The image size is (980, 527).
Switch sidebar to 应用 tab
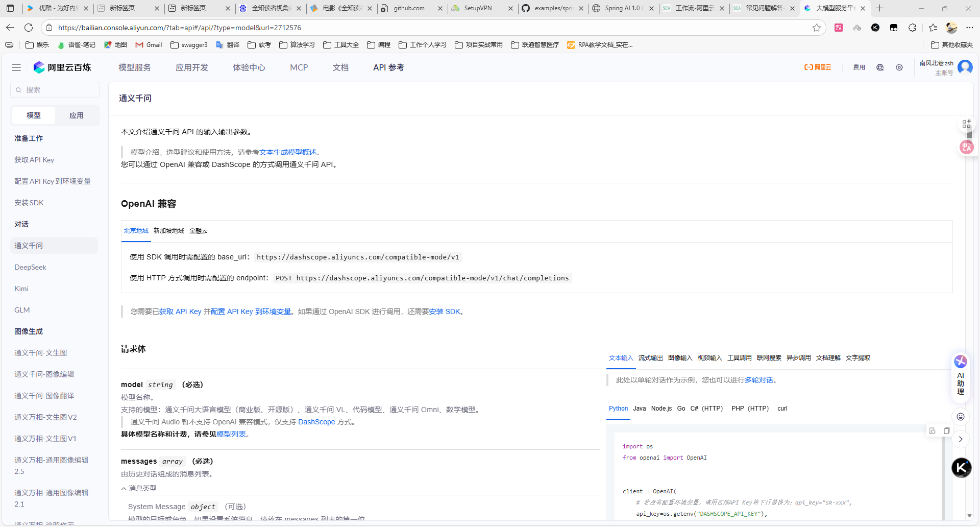pos(77,115)
